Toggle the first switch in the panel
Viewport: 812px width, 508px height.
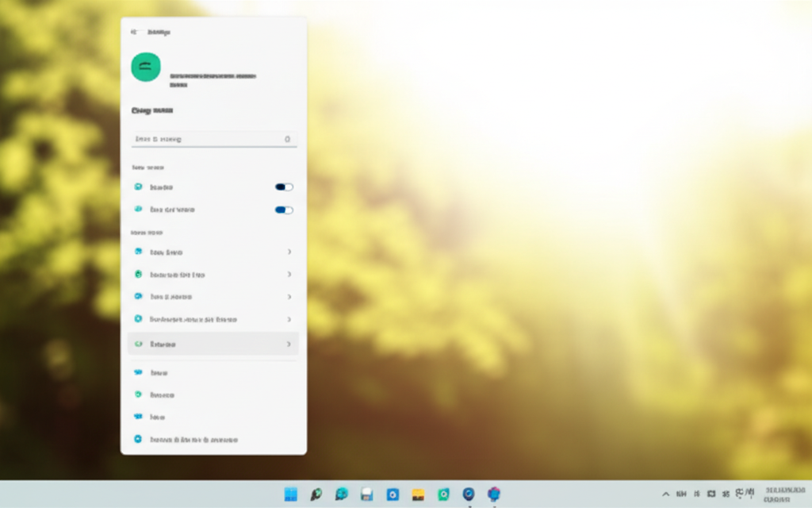pos(284,187)
